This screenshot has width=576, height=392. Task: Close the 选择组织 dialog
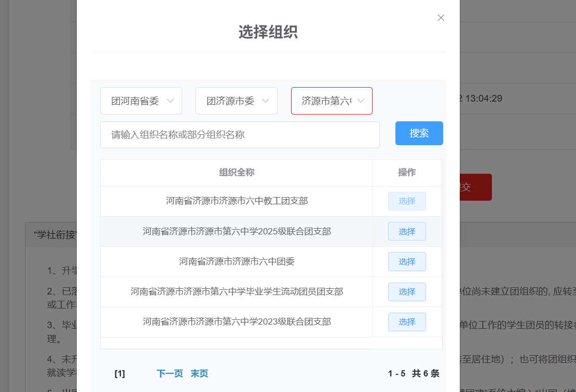pos(441,18)
